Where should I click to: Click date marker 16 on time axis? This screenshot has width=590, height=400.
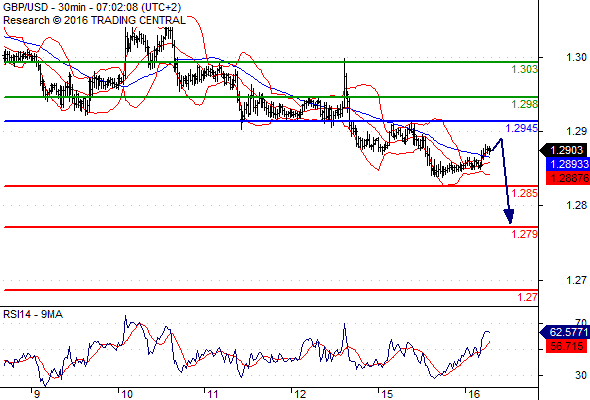(x=474, y=394)
